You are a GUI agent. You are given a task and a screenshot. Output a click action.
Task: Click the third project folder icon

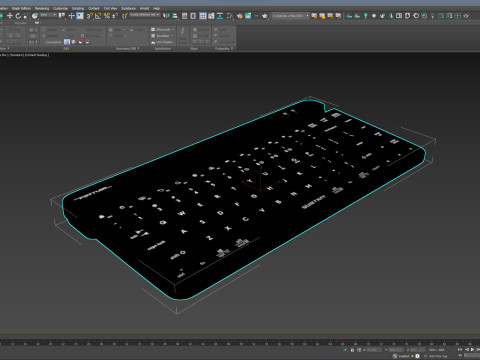click(x=330, y=15)
